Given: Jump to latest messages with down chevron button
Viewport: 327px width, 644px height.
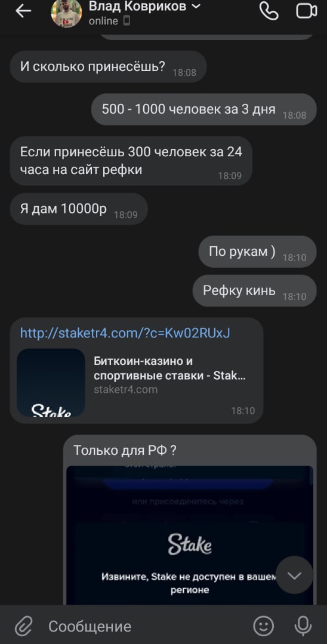Looking at the screenshot, I should click(294, 575).
